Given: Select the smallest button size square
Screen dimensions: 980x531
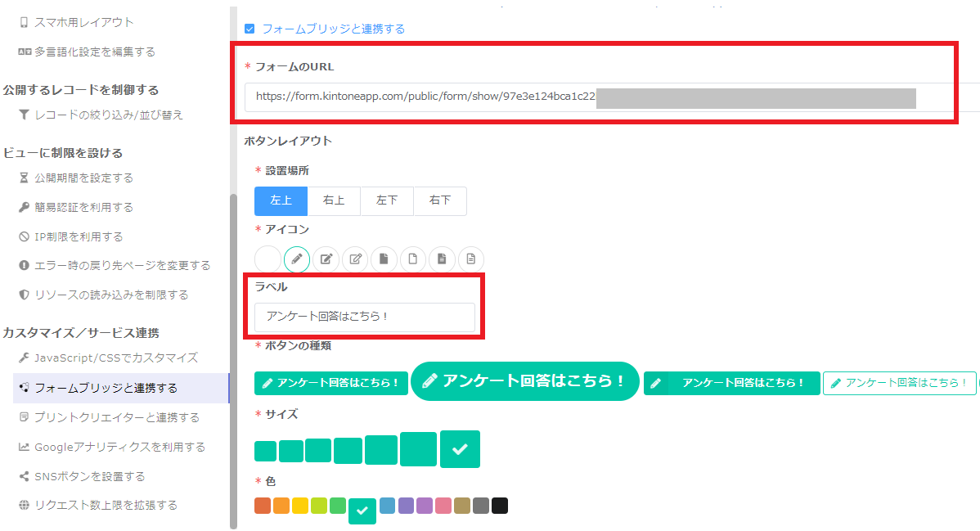Looking at the screenshot, I should coord(265,452).
